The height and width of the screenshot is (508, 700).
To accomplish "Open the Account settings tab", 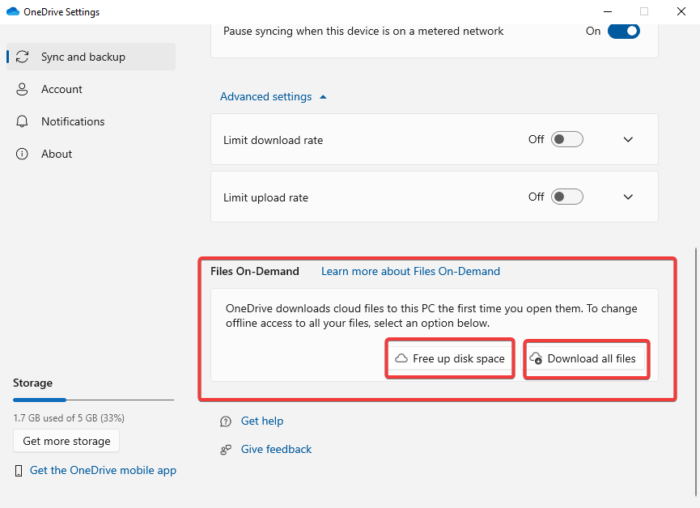I will (x=61, y=89).
